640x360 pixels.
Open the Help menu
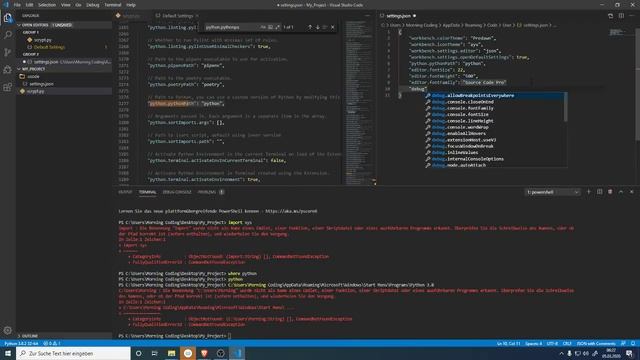(131, 5)
